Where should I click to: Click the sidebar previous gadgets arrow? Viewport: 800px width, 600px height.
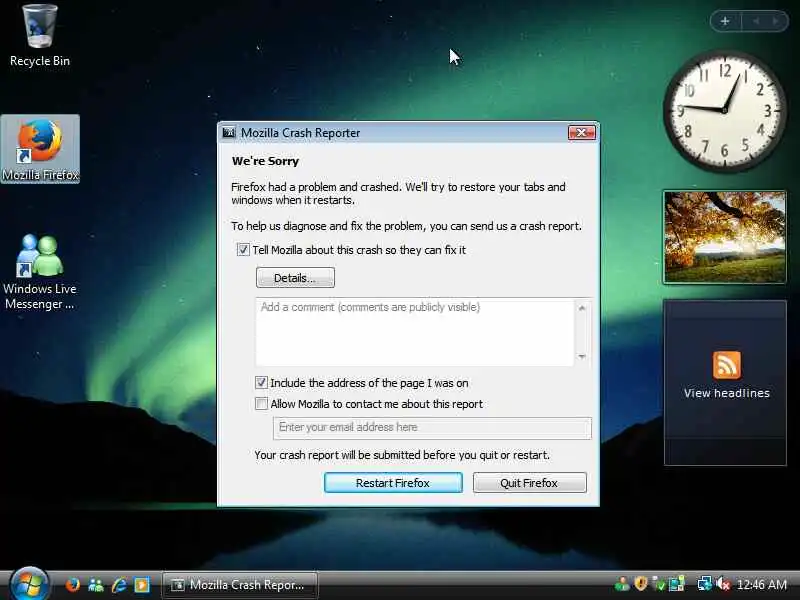point(756,21)
